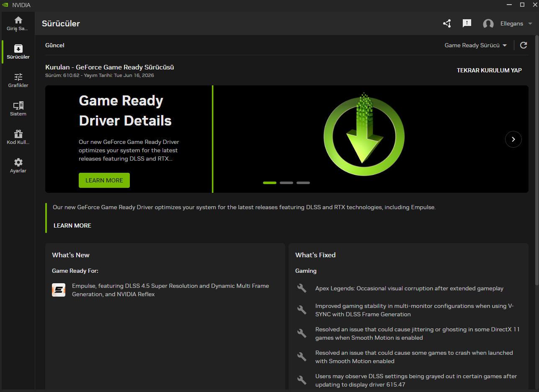Open the feedback notification icon

point(467,23)
